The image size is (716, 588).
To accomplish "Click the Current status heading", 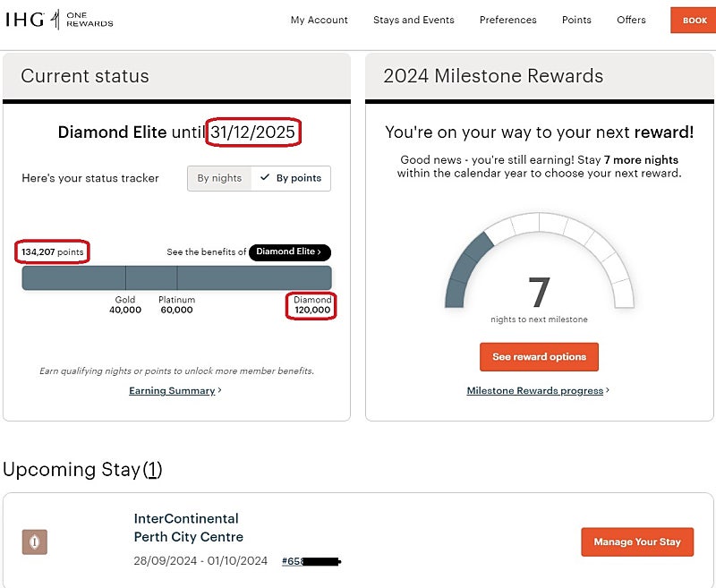I will [85, 76].
